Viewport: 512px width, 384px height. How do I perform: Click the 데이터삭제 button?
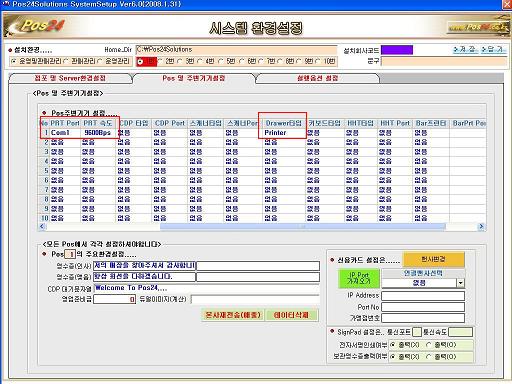[x=291, y=315]
